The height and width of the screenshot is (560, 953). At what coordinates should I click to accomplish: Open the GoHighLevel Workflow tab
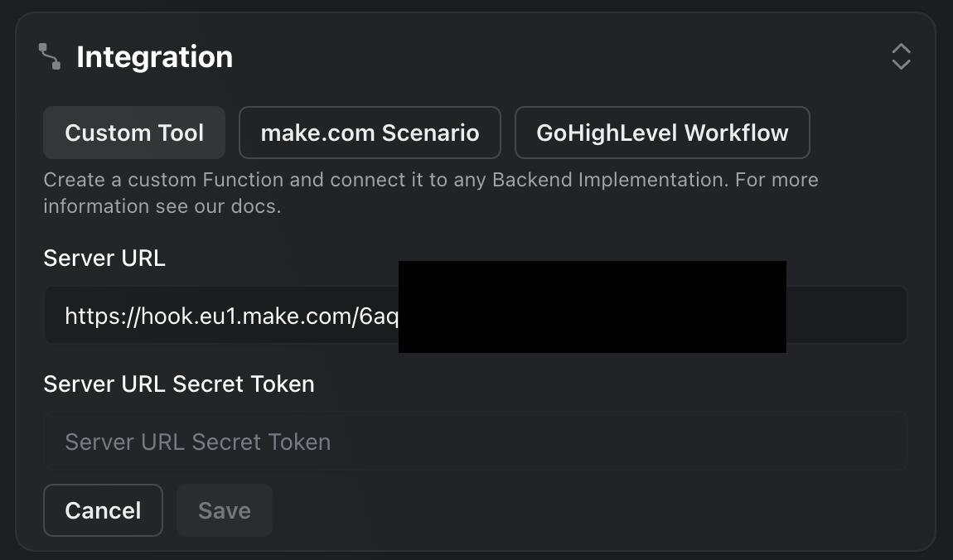tap(662, 133)
